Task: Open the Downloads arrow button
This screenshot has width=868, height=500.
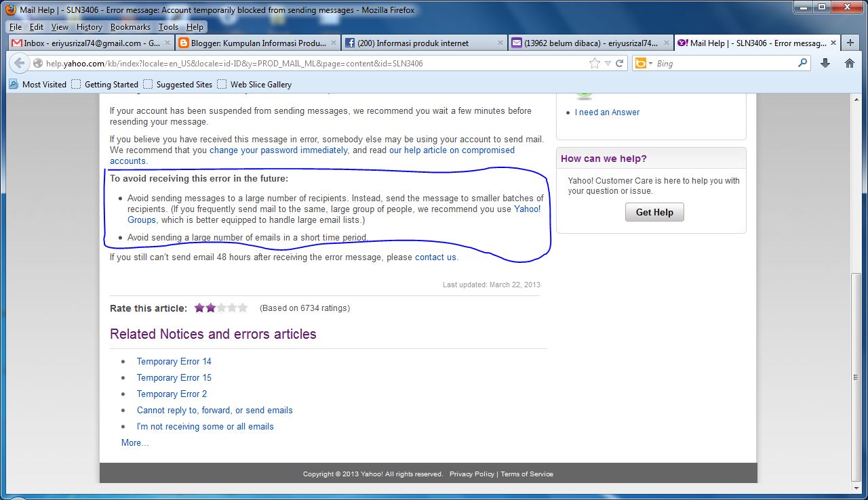Action: tap(825, 63)
